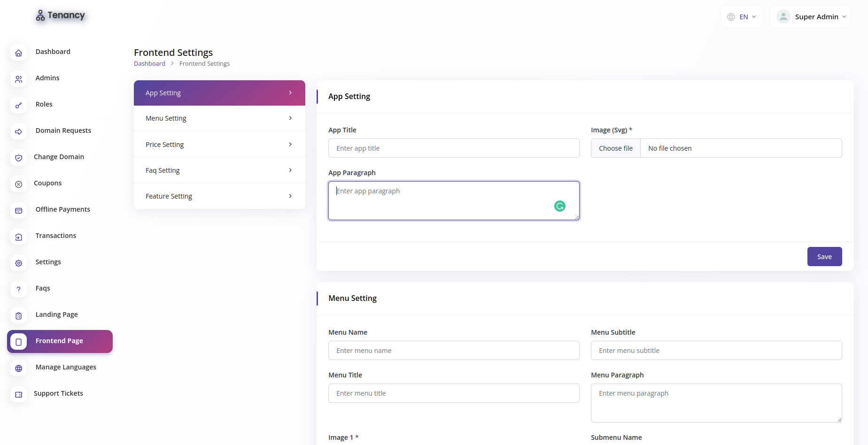
Task: Click the Support Tickets ticket icon
Action: tap(18, 395)
